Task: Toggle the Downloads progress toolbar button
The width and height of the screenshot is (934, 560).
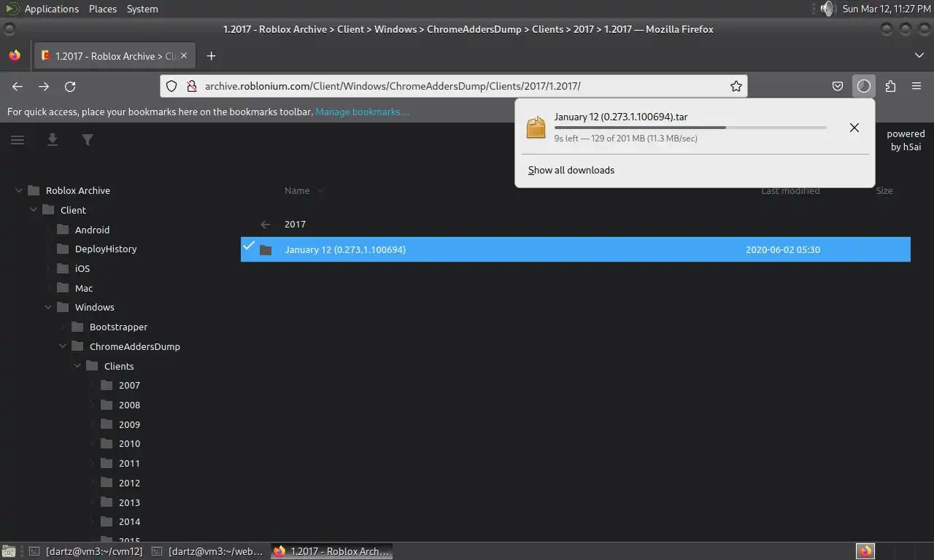Action: pos(864,86)
